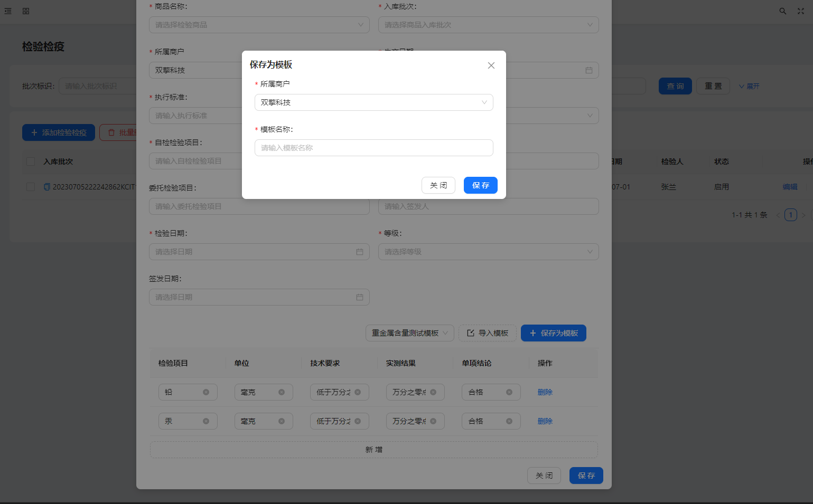Click 张兰 cell in table
Viewport: 813px width, 504px height.
tap(668, 187)
